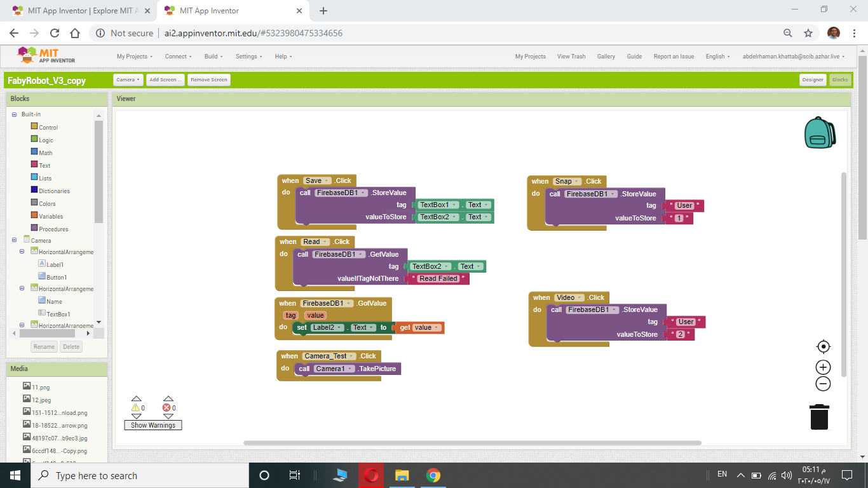The height and width of the screenshot is (488, 868).
Task: Center workspace using the crosshair icon
Action: (823, 346)
